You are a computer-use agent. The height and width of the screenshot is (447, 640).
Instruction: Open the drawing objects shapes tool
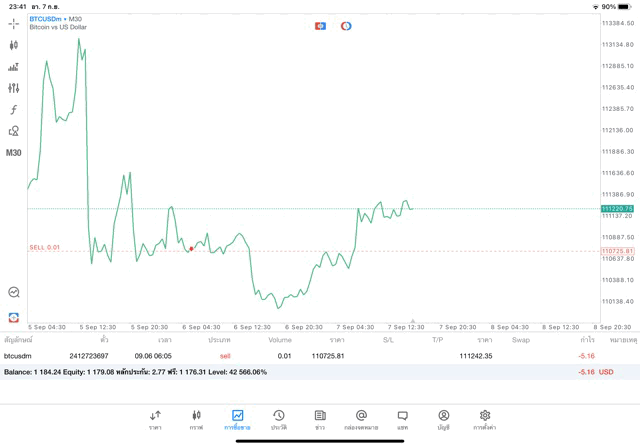click(13, 131)
